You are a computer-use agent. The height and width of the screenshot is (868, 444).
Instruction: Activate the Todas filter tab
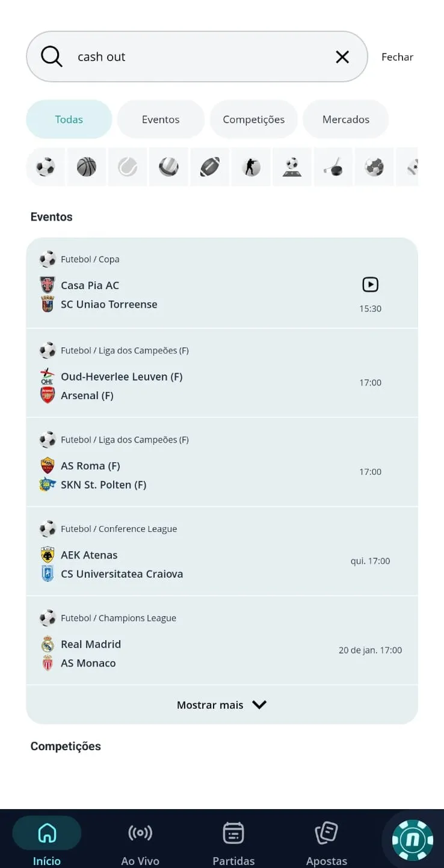[69, 119]
